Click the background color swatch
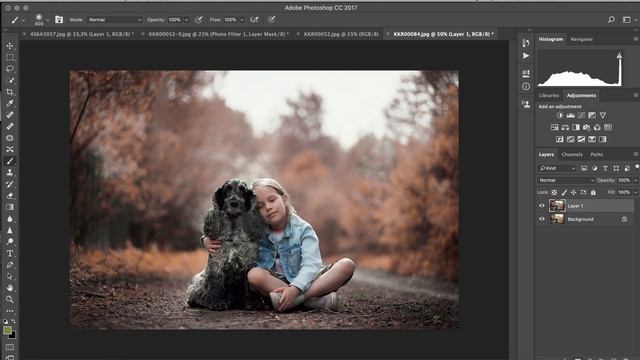 (13, 336)
